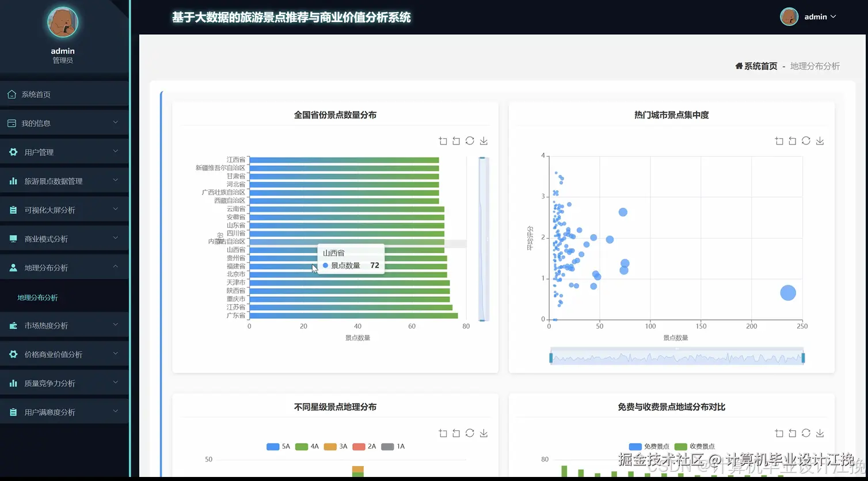Image resolution: width=868 pixels, height=481 pixels.
Task: Toggle the 5A legend series
Action: pos(278,446)
